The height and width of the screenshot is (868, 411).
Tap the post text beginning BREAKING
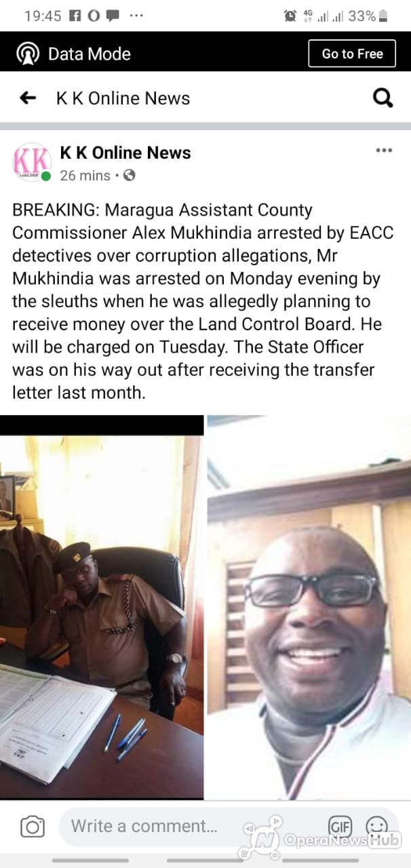[203, 300]
